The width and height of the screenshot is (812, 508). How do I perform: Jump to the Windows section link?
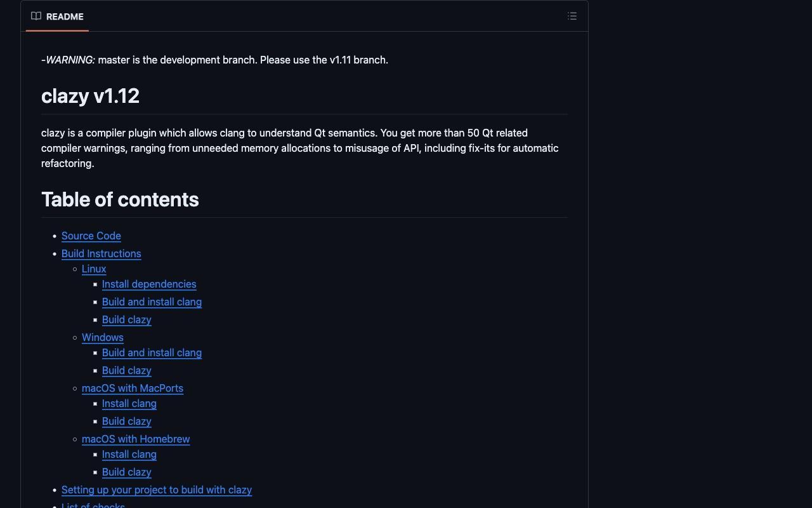coord(103,337)
